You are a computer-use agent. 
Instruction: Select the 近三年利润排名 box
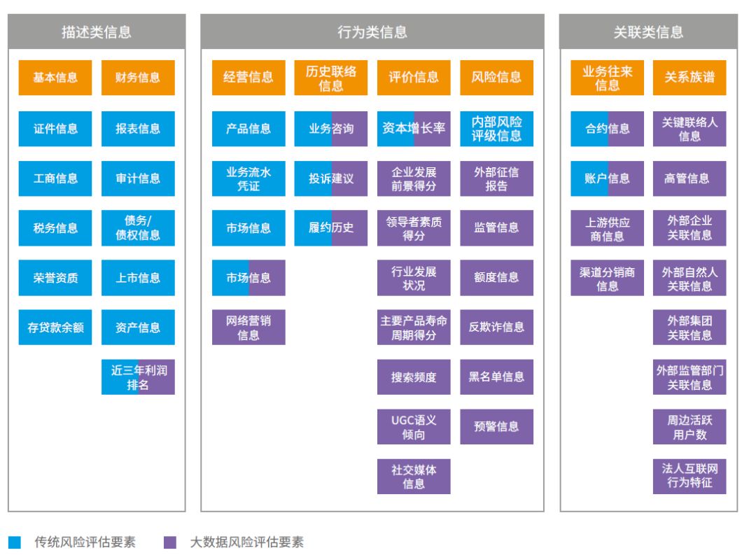click(x=138, y=377)
